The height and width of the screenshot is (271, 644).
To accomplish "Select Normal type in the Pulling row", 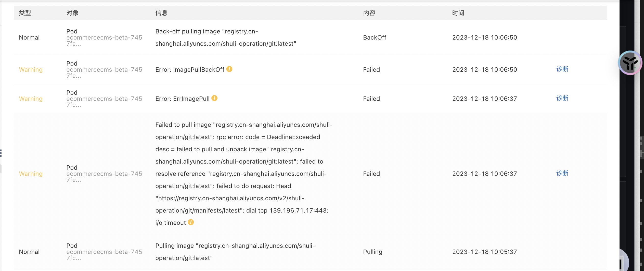I will [29, 252].
